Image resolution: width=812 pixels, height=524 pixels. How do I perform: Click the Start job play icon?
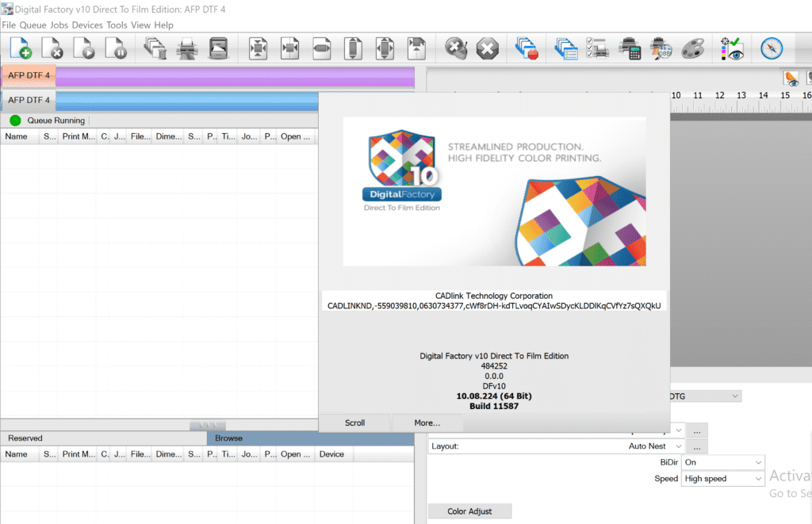(x=84, y=48)
